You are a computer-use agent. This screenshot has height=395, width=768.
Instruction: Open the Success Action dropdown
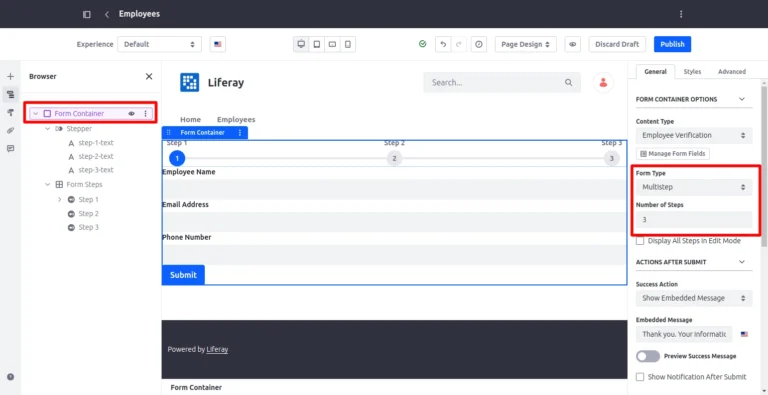(x=694, y=298)
